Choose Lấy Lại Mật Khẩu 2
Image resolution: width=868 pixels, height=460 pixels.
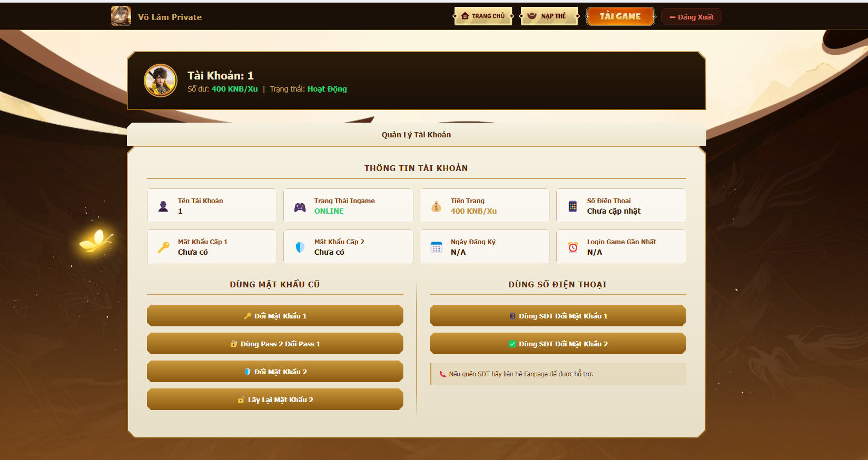coord(275,399)
